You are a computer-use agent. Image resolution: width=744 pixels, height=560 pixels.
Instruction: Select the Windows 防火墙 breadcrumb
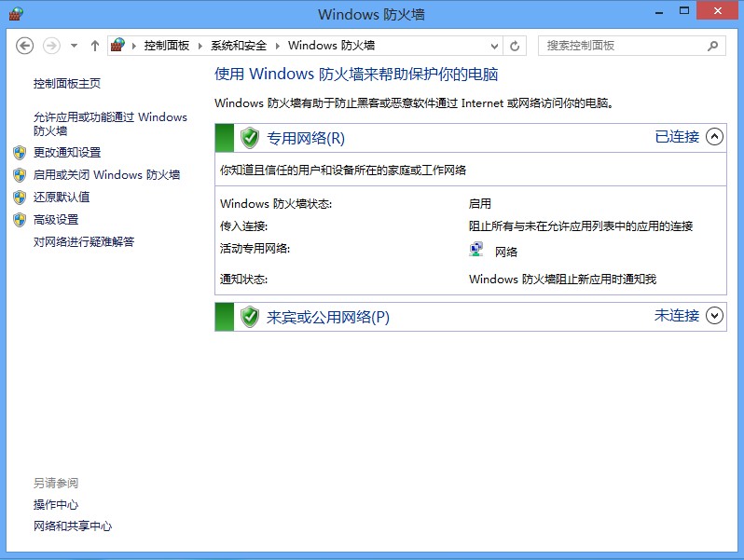331,46
